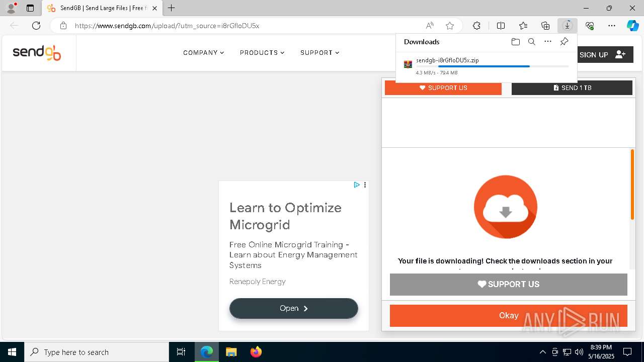Click the browser Refresh icon
This screenshot has width=644, height=362.
tap(36, 26)
